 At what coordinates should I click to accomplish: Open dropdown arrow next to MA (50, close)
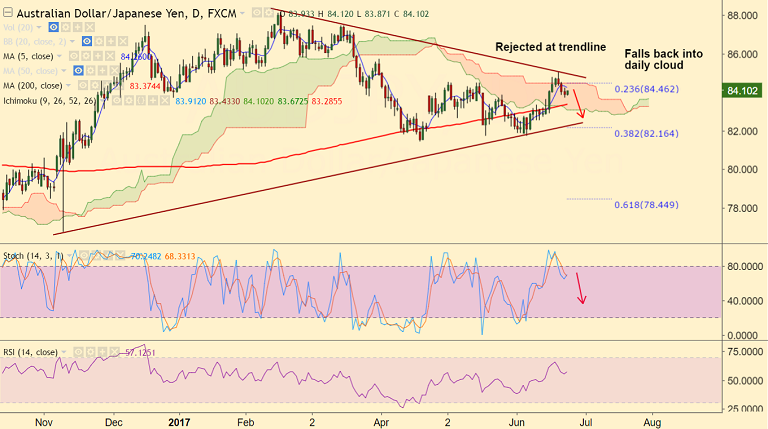[x=64, y=71]
